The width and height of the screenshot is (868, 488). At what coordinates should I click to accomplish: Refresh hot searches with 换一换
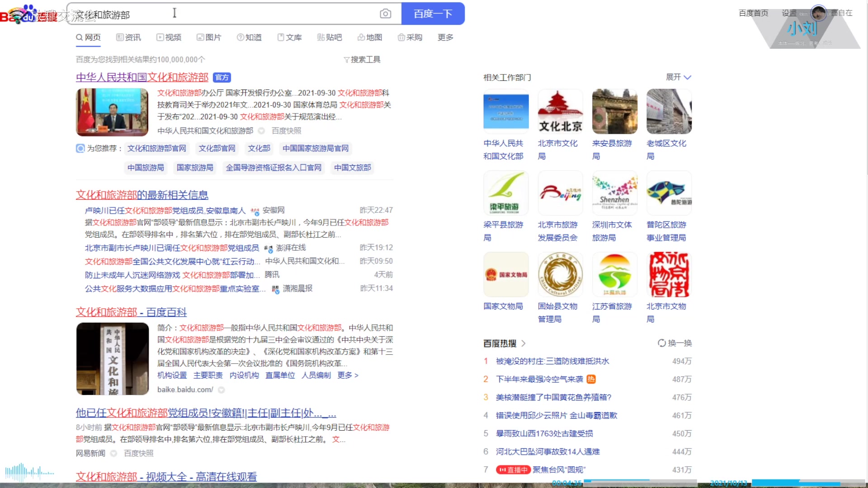(675, 343)
